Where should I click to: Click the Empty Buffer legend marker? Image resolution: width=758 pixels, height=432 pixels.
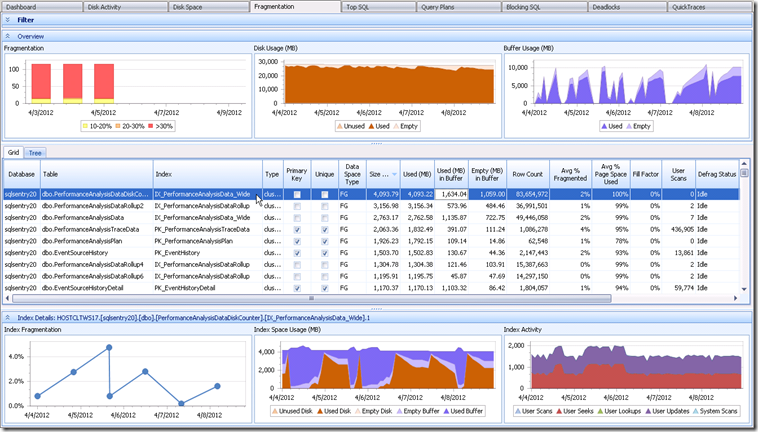tap(399, 411)
